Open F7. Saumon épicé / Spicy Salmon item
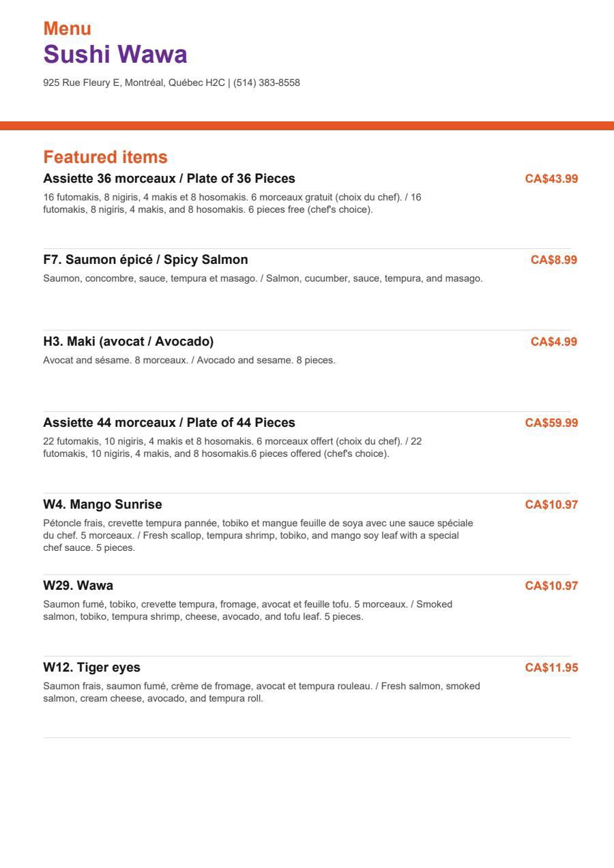 pyautogui.click(x=145, y=260)
